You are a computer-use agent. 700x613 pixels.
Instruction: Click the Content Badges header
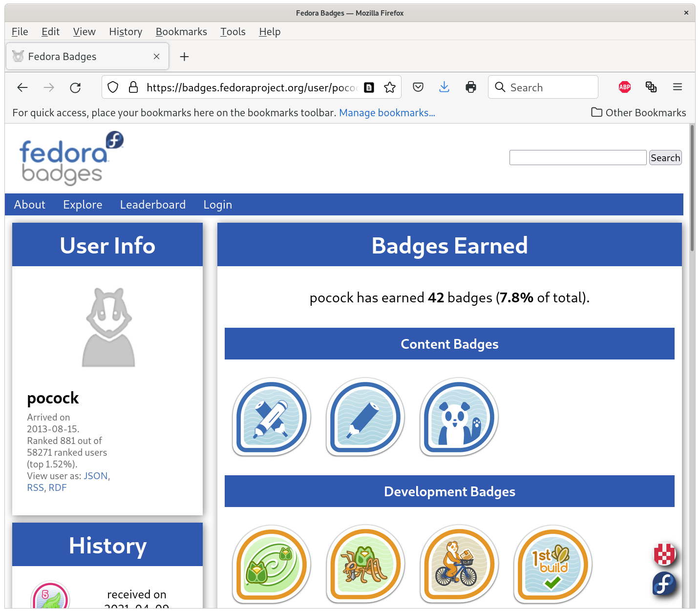449,344
